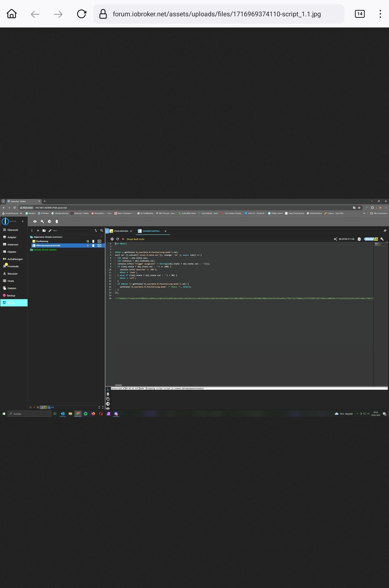Click the Windows taskbar Suchen search box
Screen dimensions: 389x588
point(29,414)
